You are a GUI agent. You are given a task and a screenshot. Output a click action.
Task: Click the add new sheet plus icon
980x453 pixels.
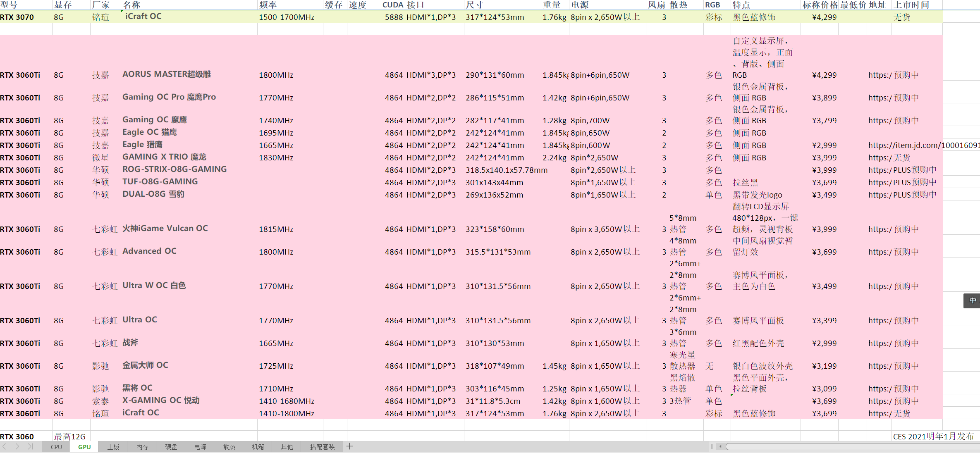[x=350, y=446]
